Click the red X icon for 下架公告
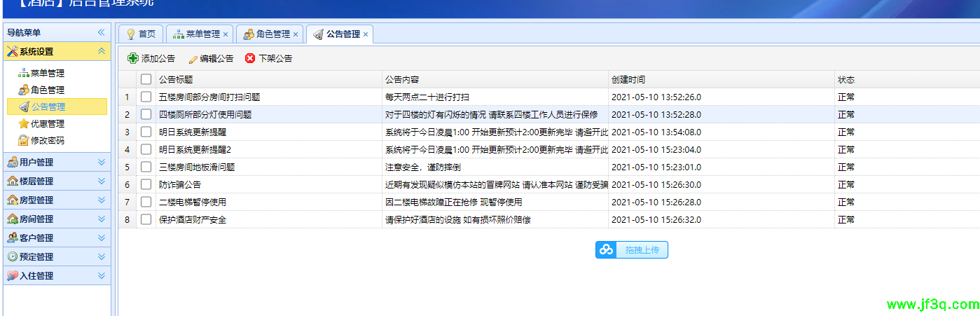Viewport: 980px width, 316px height. [250, 58]
